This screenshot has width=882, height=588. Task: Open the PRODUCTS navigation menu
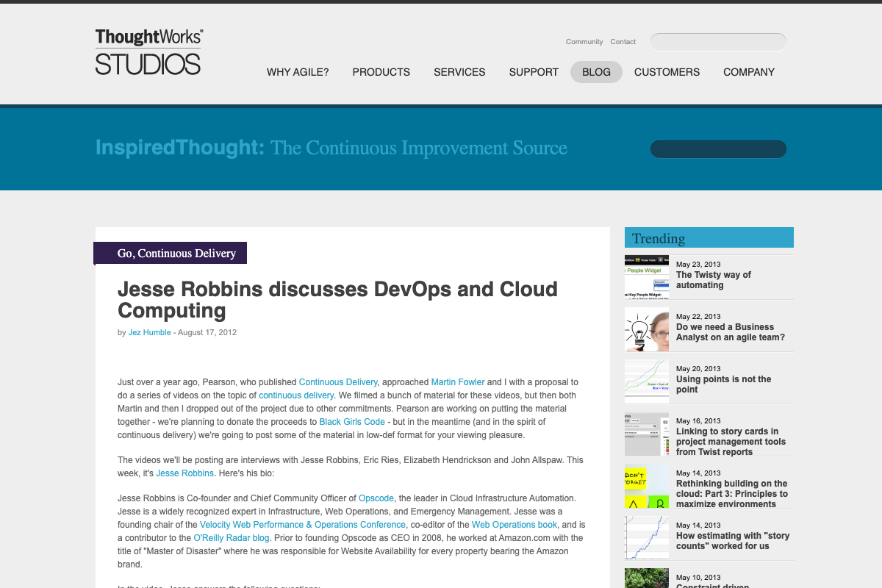[x=381, y=71]
